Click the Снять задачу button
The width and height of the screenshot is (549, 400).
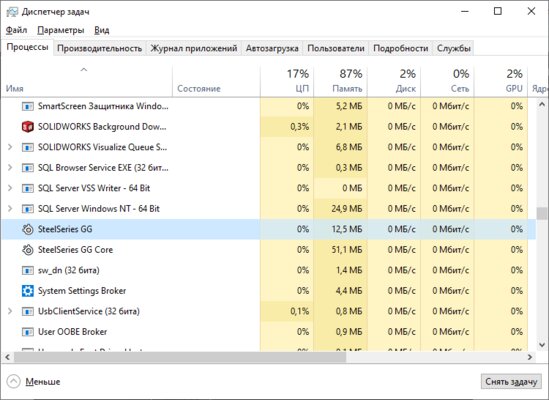[511, 381]
